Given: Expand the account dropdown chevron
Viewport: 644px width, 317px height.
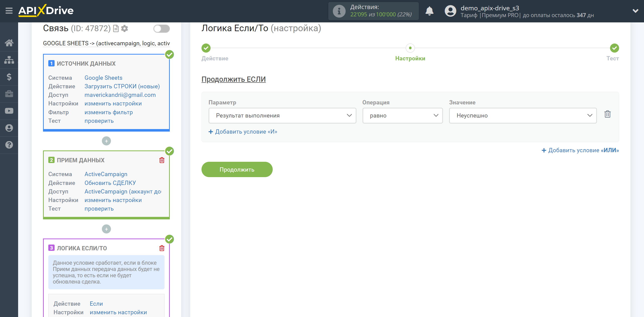Looking at the screenshot, I should click(635, 11).
